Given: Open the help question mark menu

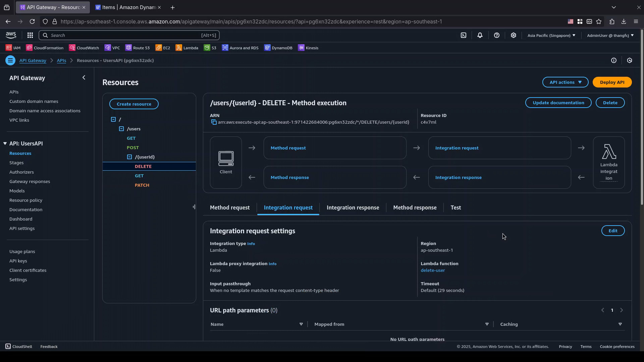Looking at the screenshot, I should click(x=497, y=35).
